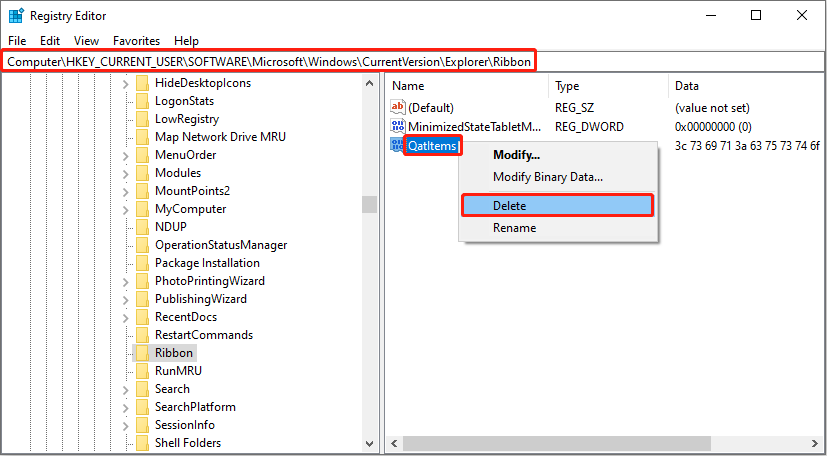Select the Ribbon key label

click(174, 353)
